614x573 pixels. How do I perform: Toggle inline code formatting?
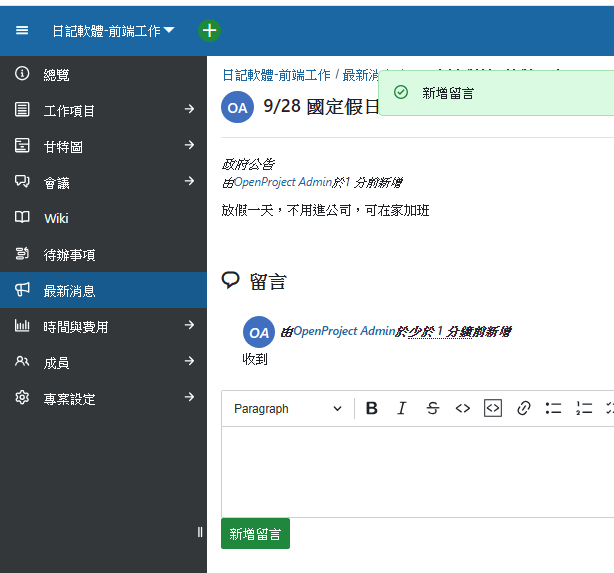pyautogui.click(x=462, y=409)
